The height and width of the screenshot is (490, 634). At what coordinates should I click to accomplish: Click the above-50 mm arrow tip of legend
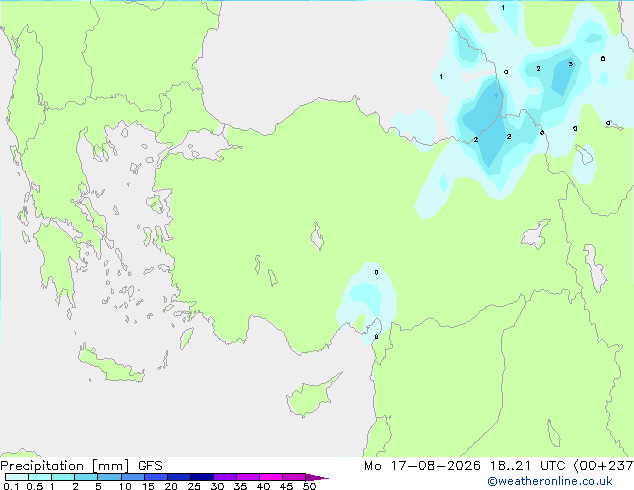pyautogui.click(x=317, y=477)
